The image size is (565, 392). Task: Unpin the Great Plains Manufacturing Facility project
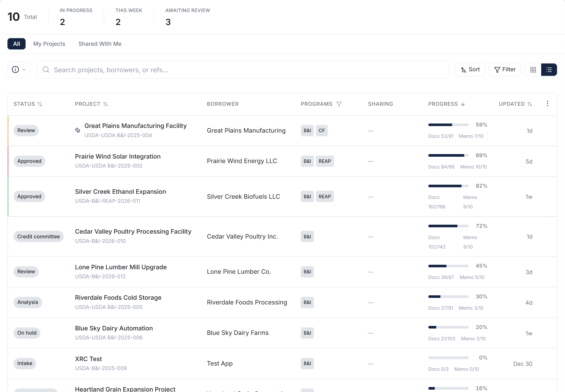coord(78,130)
